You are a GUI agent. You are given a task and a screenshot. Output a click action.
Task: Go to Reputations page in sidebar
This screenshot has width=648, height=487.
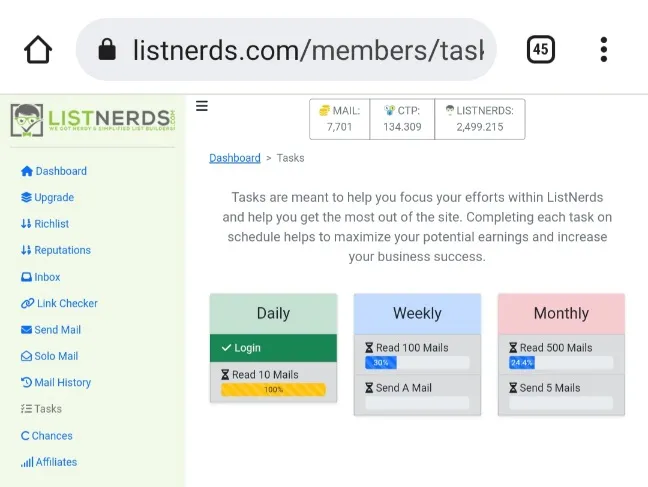[62, 250]
